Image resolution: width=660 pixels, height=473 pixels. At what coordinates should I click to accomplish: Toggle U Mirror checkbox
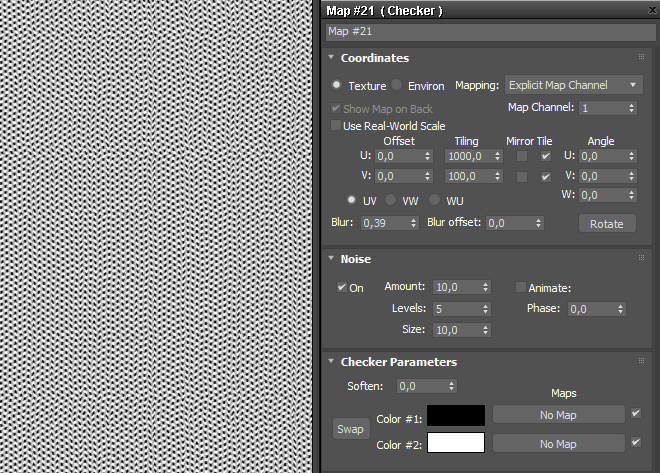[521, 156]
